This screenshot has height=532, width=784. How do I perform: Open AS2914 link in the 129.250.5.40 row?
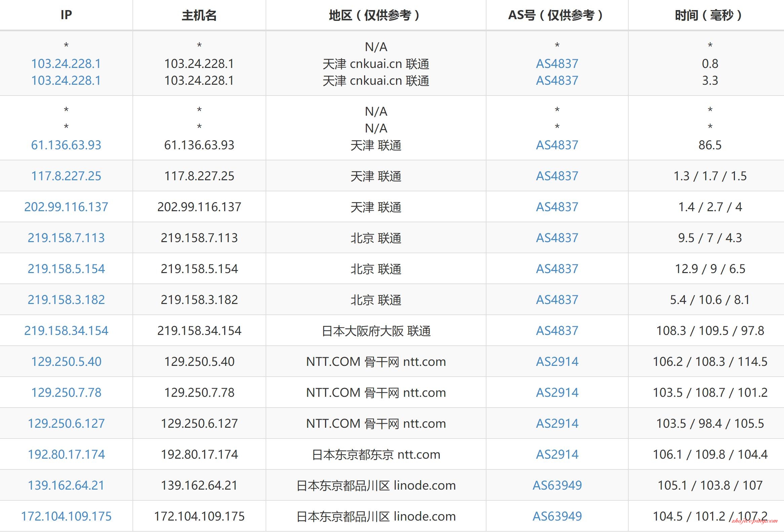coord(557,362)
